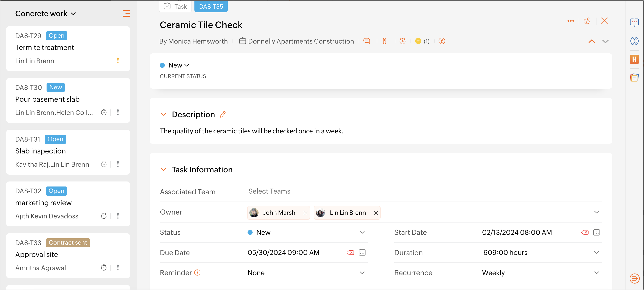Click the timer icon beside attachments
The image size is (644, 290).
tap(402, 41)
